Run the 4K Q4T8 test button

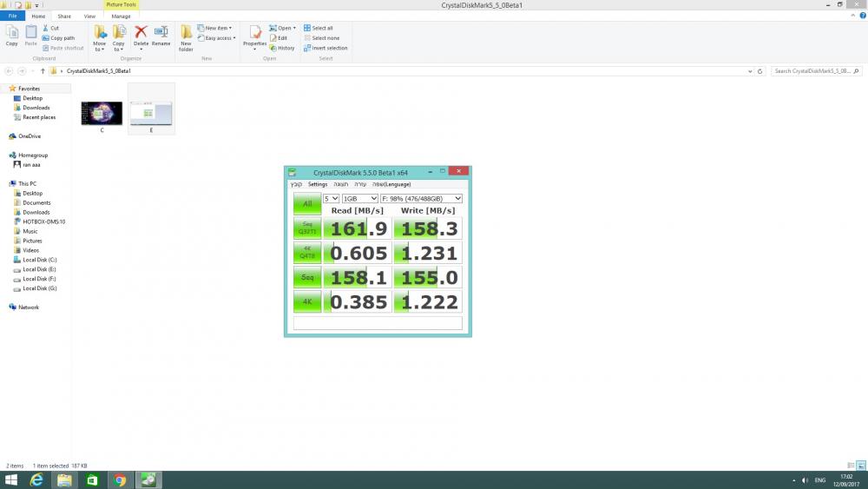(307, 253)
